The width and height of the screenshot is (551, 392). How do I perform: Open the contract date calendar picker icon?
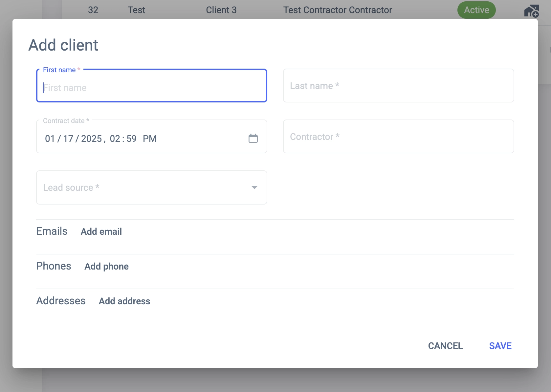[x=253, y=138]
